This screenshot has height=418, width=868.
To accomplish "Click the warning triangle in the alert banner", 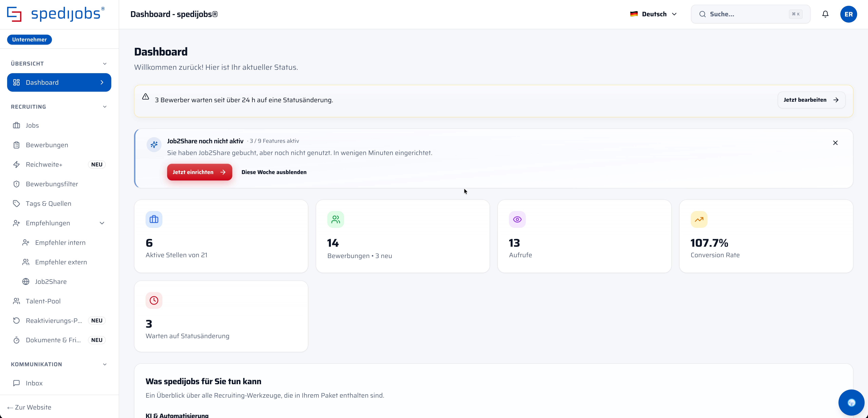I will coord(146,97).
